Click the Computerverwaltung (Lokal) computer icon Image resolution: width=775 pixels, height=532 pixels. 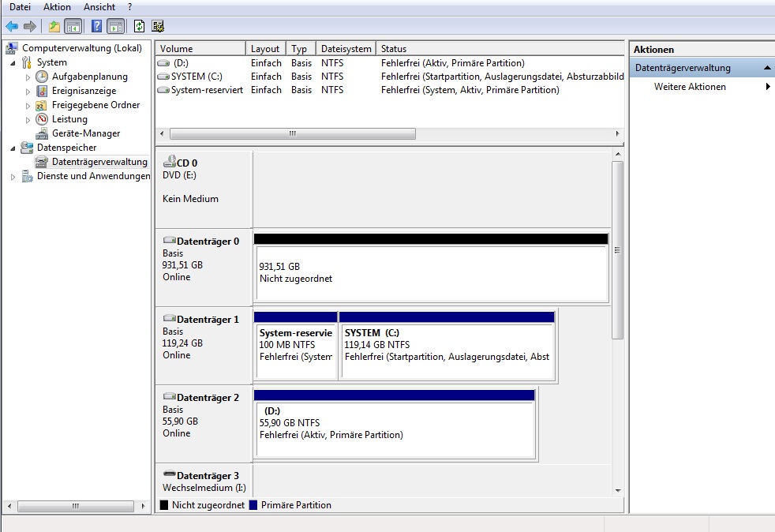click(x=12, y=48)
